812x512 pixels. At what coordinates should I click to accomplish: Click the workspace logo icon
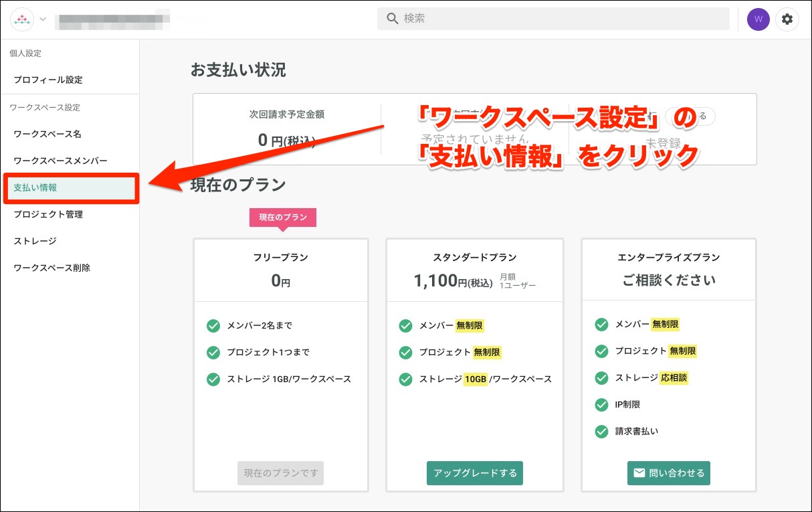23,19
